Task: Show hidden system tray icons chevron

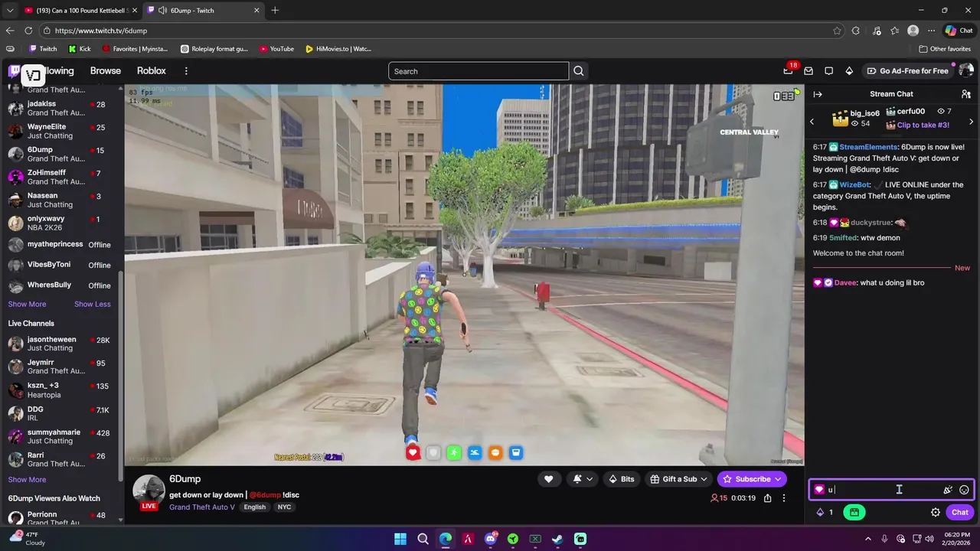Action: (x=867, y=538)
